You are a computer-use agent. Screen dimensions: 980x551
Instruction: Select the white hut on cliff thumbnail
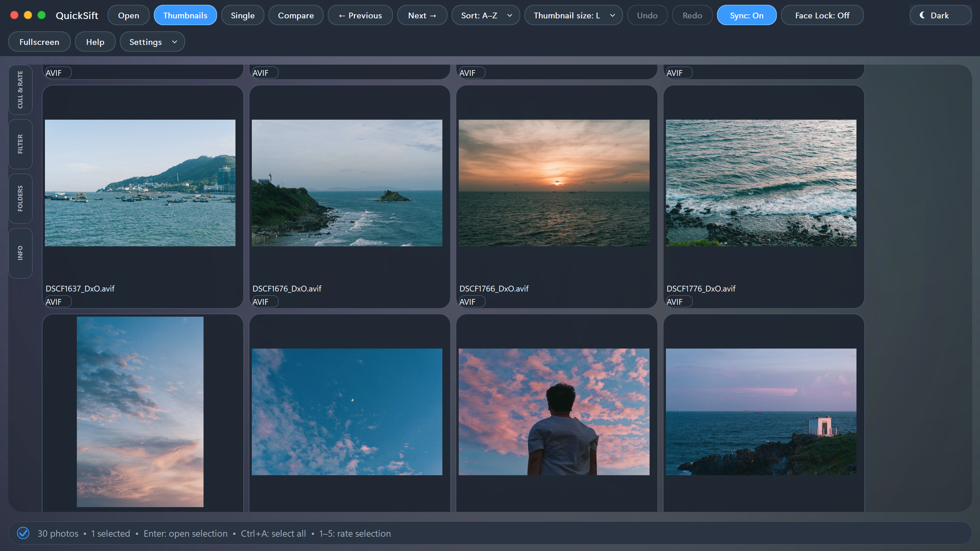click(x=761, y=412)
